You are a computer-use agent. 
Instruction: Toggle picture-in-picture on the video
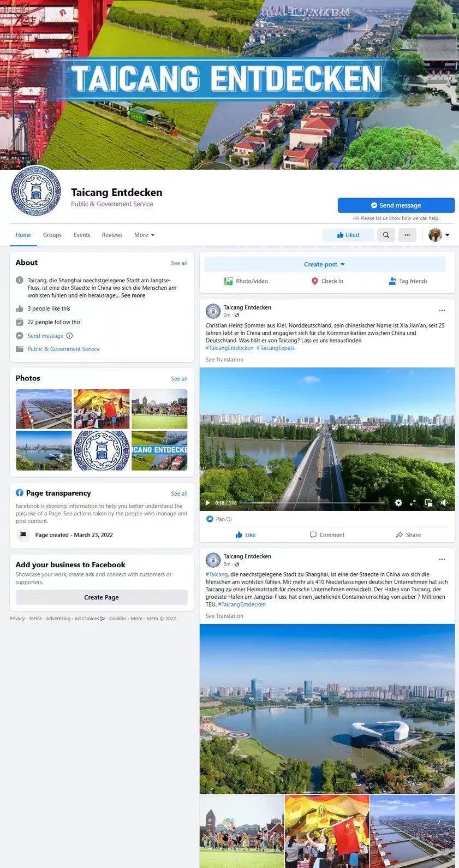click(428, 503)
